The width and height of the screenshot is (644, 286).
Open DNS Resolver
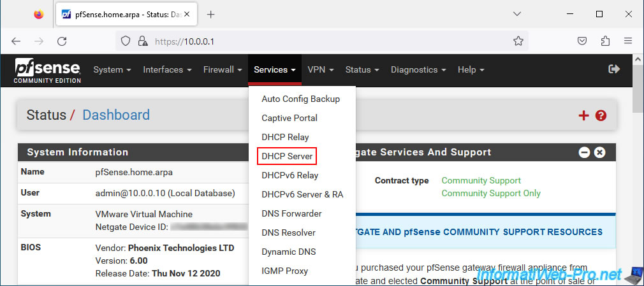tap(288, 232)
